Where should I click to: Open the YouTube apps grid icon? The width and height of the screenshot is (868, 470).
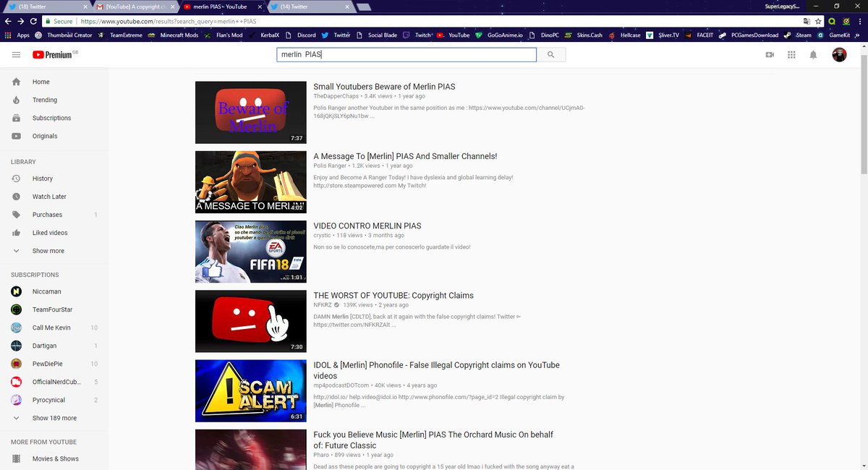point(791,55)
